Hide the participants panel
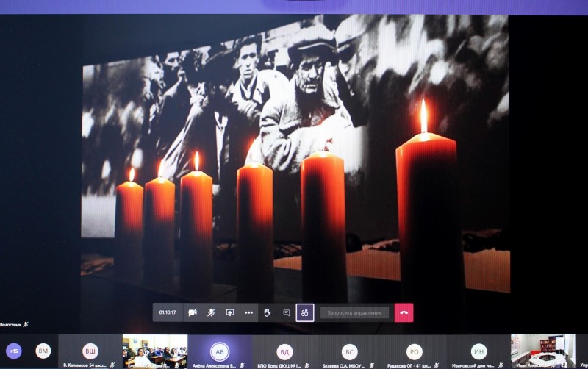588x369 pixels. (x=305, y=312)
